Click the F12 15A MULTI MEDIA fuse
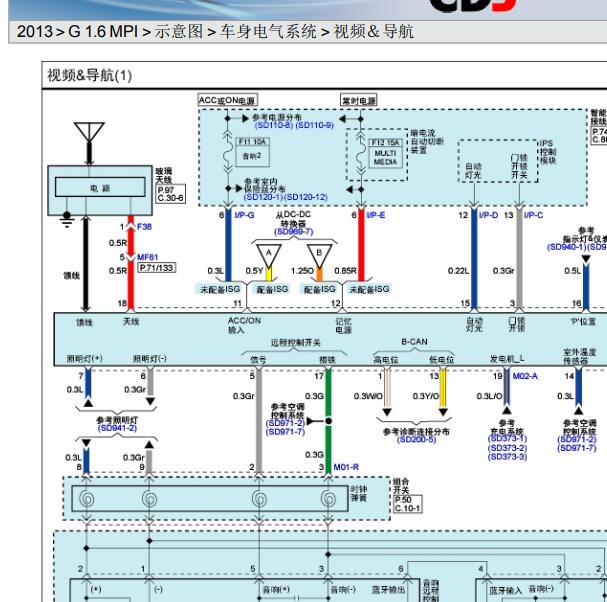The image size is (607, 602). coord(385,153)
